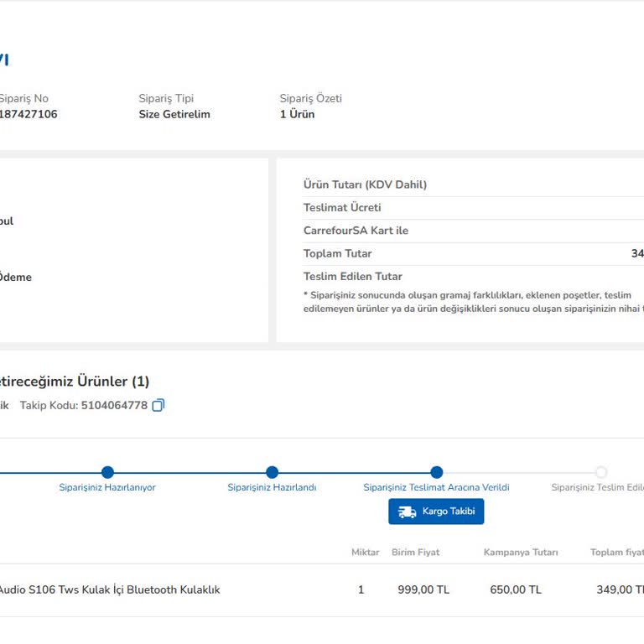This screenshot has width=644, height=644.
Task: Click the 999,00 TL unit price
Action: point(423,589)
